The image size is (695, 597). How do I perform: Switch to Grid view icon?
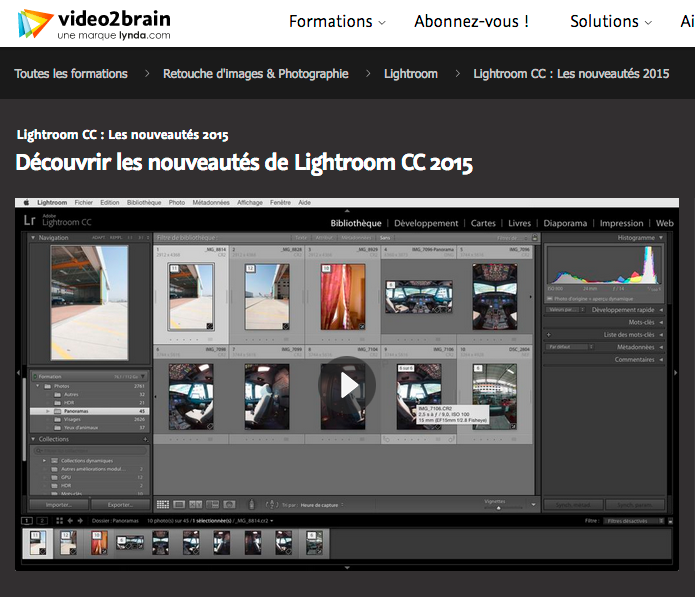(x=163, y=504)
